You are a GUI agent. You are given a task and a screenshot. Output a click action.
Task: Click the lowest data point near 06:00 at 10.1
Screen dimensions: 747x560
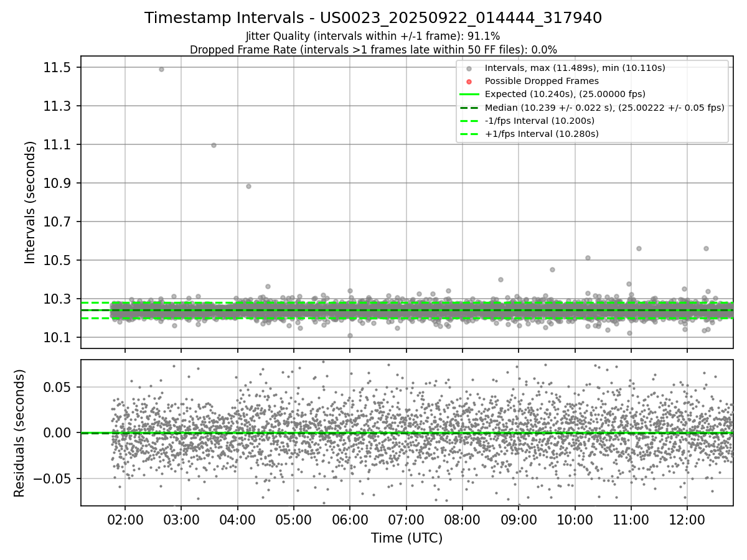tap(350, 335)
